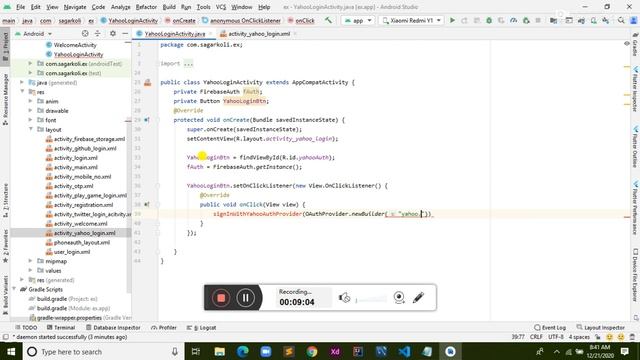The width and height of the screenshot is (640, 360).
Task: Open the File menu
Action: point(20,7)
